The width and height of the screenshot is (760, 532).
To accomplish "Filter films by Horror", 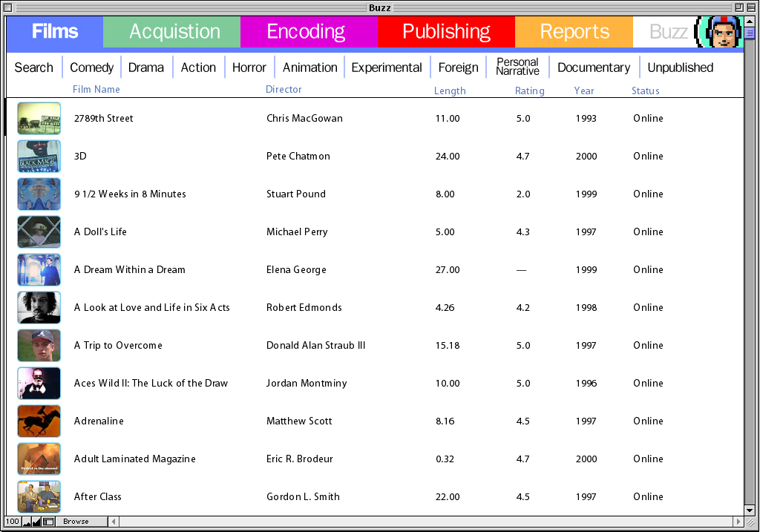I will coord(249,68).
